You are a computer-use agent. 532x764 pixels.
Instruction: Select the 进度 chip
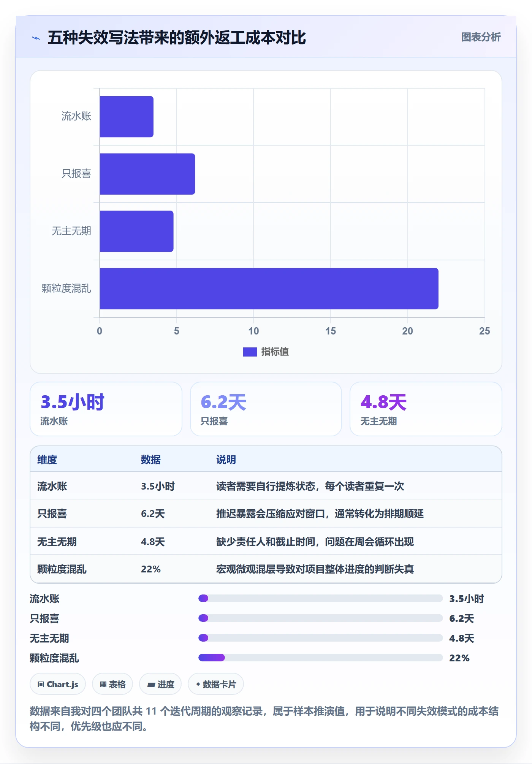[x=160, y=684]
